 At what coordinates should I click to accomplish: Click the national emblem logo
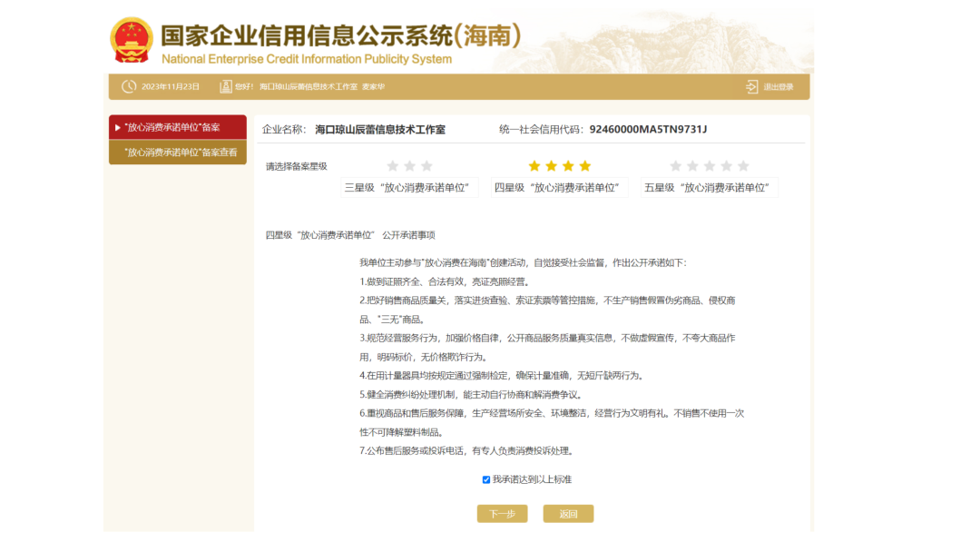point(132,40)
